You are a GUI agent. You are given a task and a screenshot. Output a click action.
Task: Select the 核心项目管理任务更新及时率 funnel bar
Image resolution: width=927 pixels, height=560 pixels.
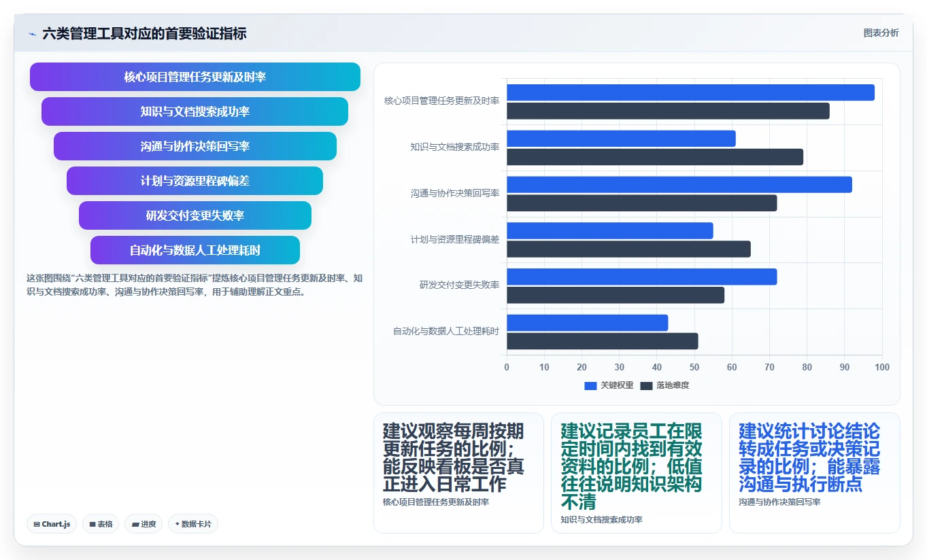195,77
